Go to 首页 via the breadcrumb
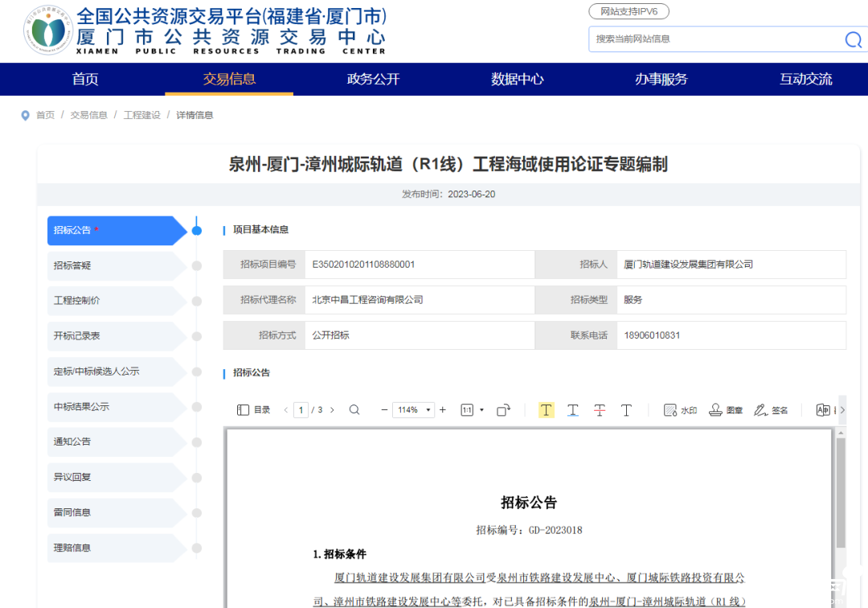 click(x=45, y=115)
